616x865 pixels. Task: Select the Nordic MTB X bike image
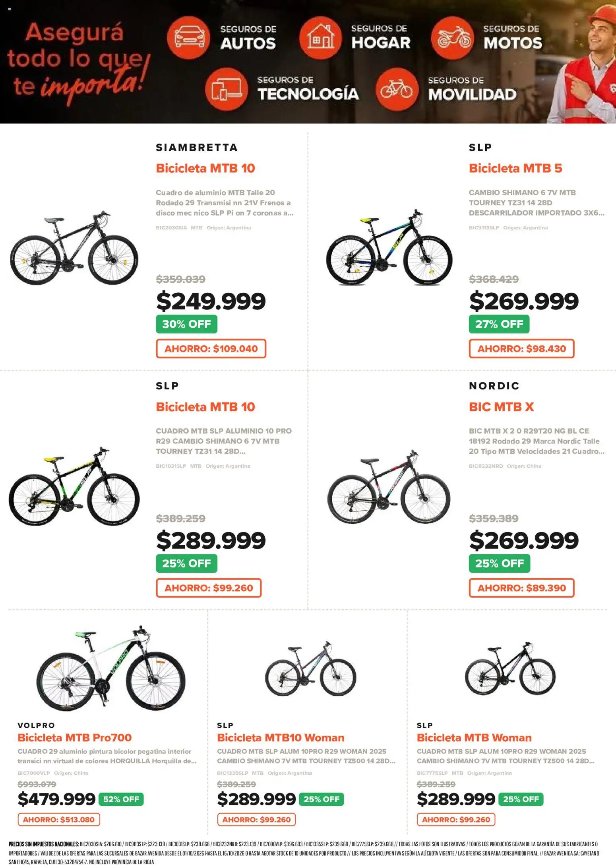coord(389,486)
